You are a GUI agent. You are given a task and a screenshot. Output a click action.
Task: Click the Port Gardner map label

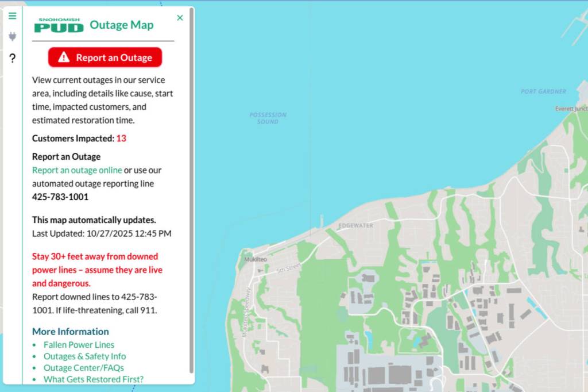(x=543, y=91)
